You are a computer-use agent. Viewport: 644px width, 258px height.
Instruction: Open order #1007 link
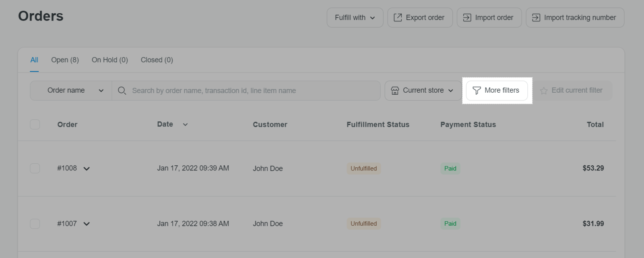[67, 224]
